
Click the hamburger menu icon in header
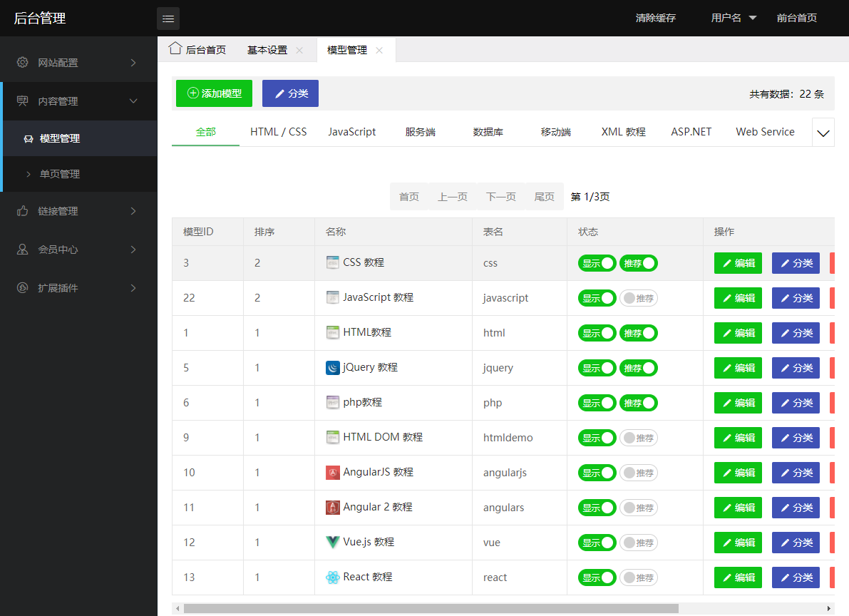tap(168, 19)
